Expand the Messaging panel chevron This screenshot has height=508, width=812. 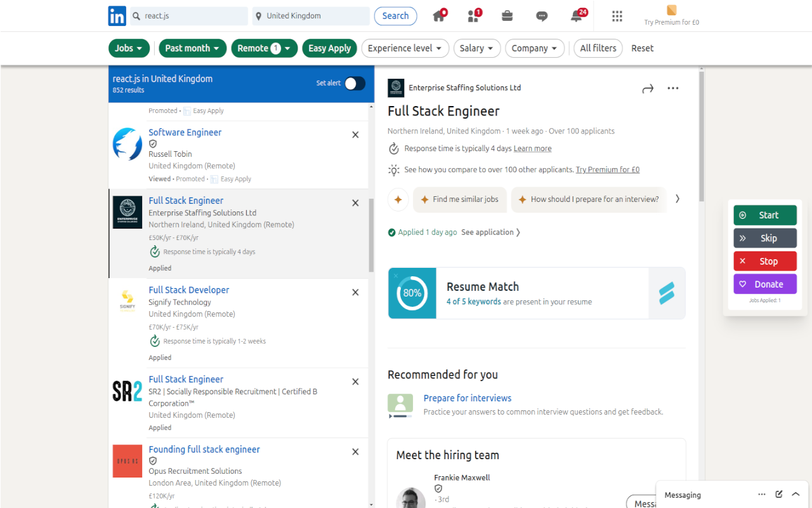tap(796, 495)
